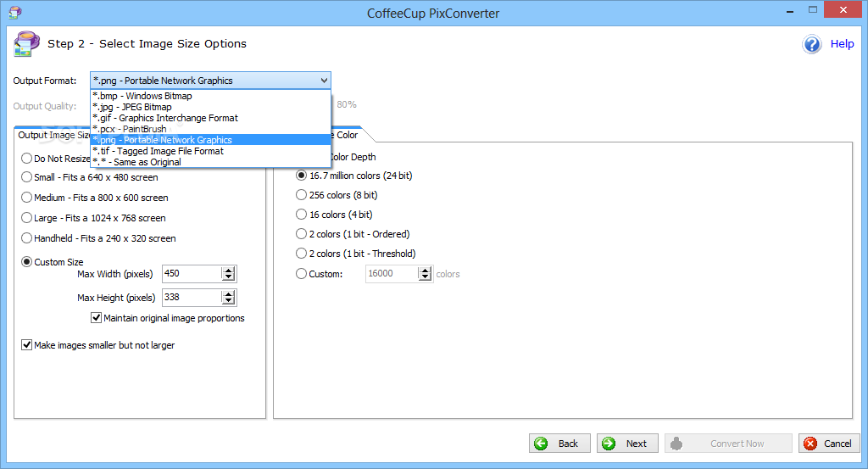The image size is (868, 469).
Task: Select the Custom color depth radio button
Action: point(301,274)
